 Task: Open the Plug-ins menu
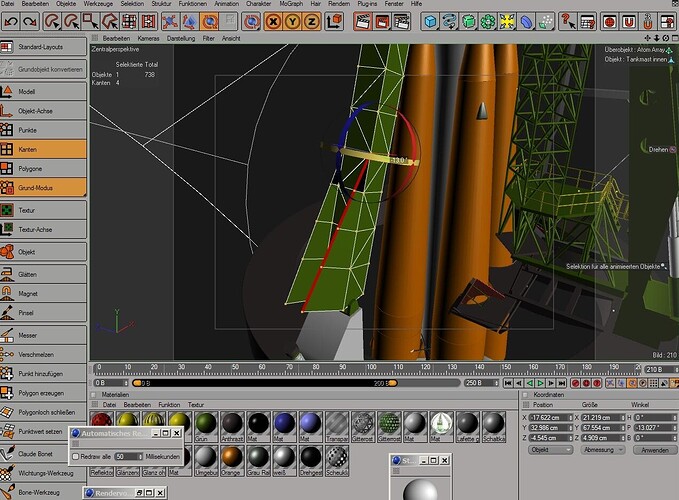(367, 3)
